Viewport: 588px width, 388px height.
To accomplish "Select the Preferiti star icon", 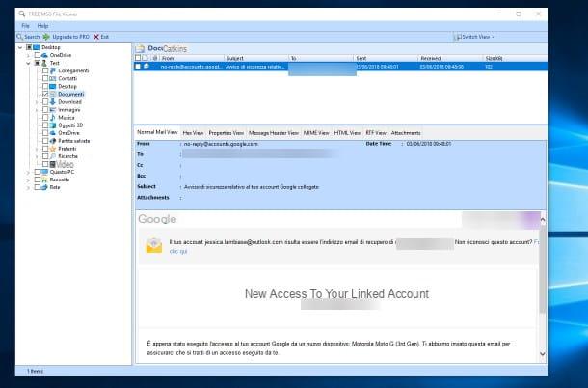I will point(53,149).
